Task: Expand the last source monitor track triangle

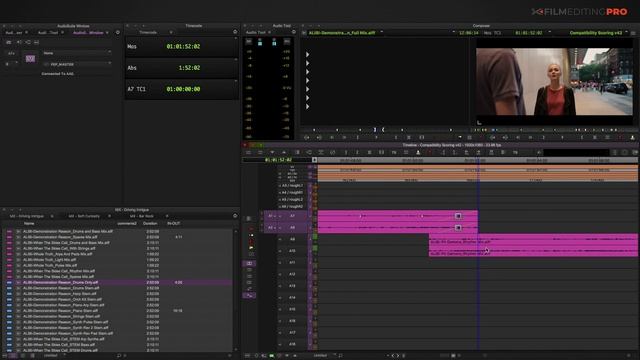Action: pyautogui.click(x=307, y=107)
